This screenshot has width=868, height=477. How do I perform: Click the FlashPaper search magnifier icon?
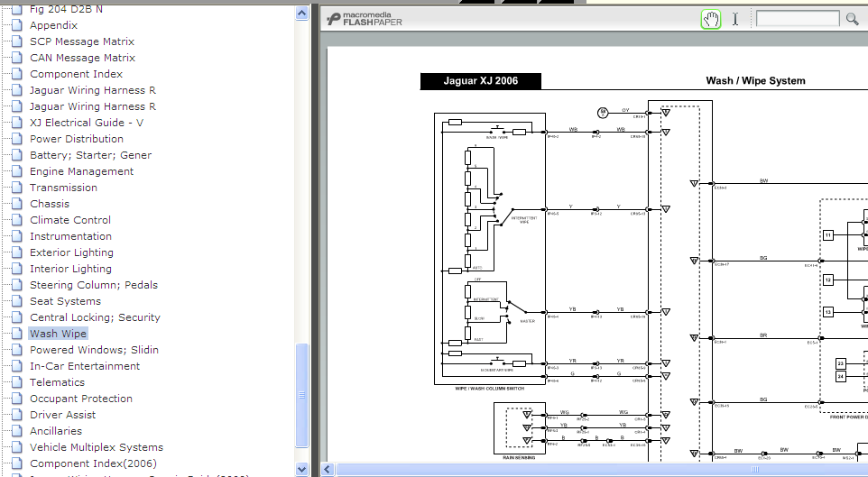pos(853,19)
